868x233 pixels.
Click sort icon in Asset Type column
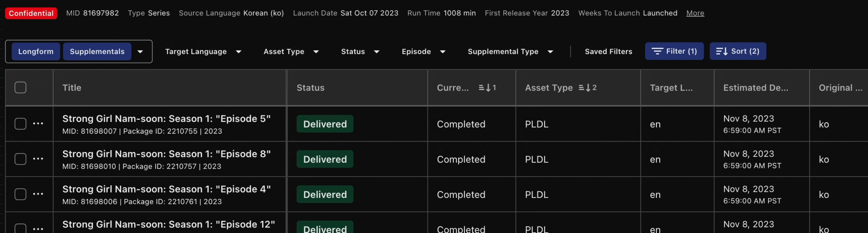tap(587, 88)
